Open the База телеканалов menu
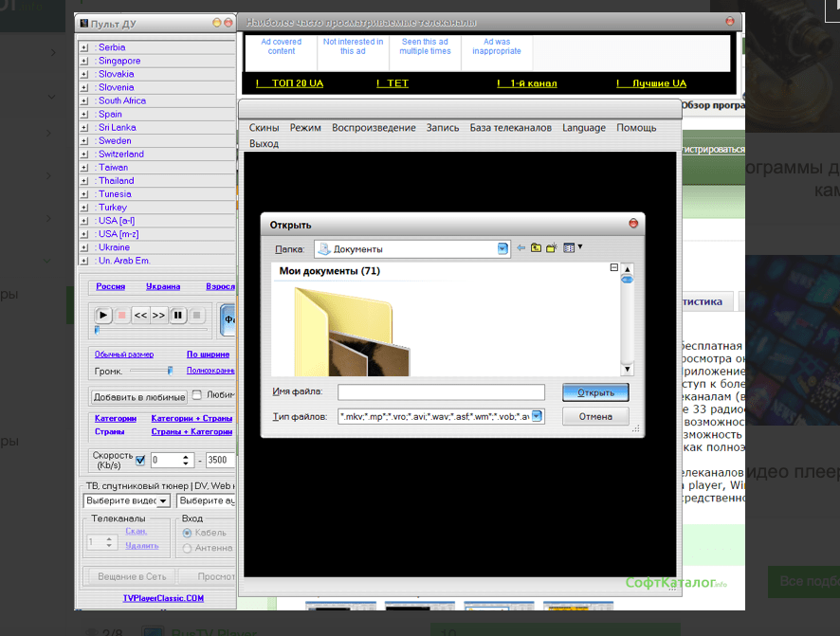 pyautogui.click(x=510, y=128)
